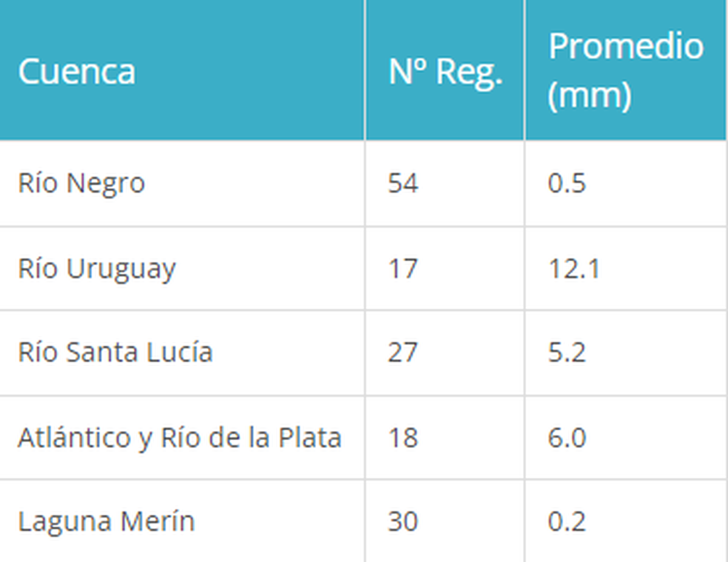Click the 0.2 average for Laguna Merín
The image size is (728, 562).
(x=567, y=521)
